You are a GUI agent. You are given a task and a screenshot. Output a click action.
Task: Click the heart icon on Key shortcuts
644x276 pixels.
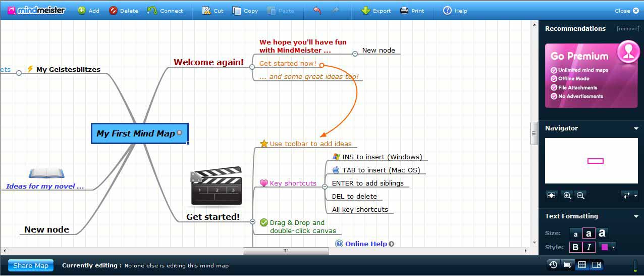[x=264, y=183]
